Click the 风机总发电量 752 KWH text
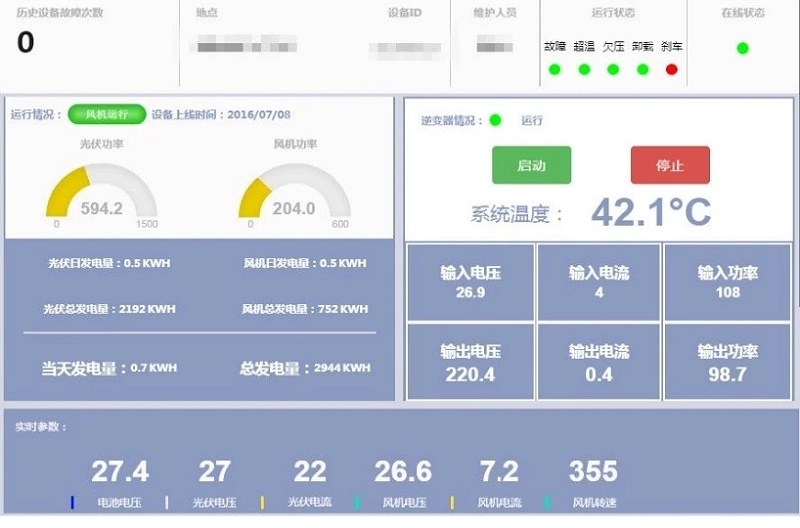The image size is (800, 528). tap(305, 309)
